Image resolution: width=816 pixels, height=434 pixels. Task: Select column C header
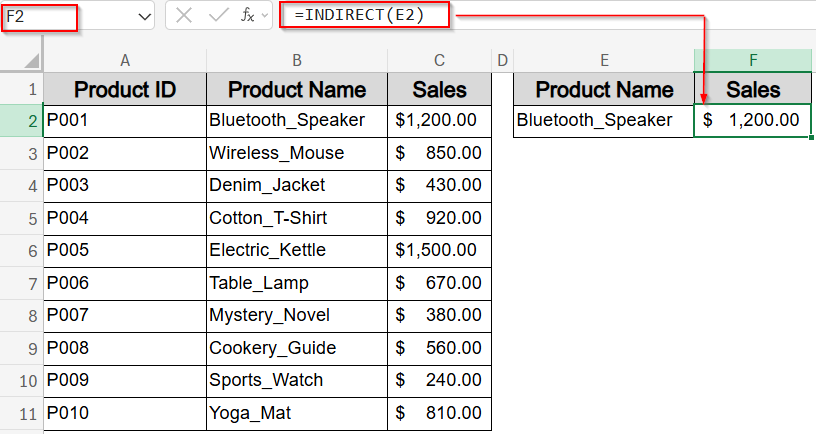pos(439,60)
